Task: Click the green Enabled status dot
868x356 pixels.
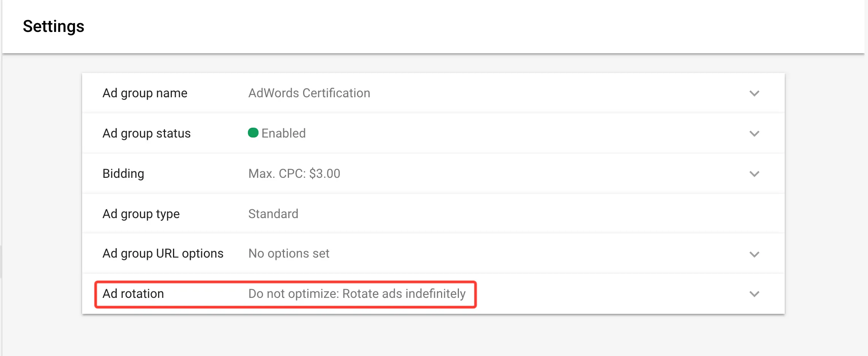Action: [x=253, y=133]
